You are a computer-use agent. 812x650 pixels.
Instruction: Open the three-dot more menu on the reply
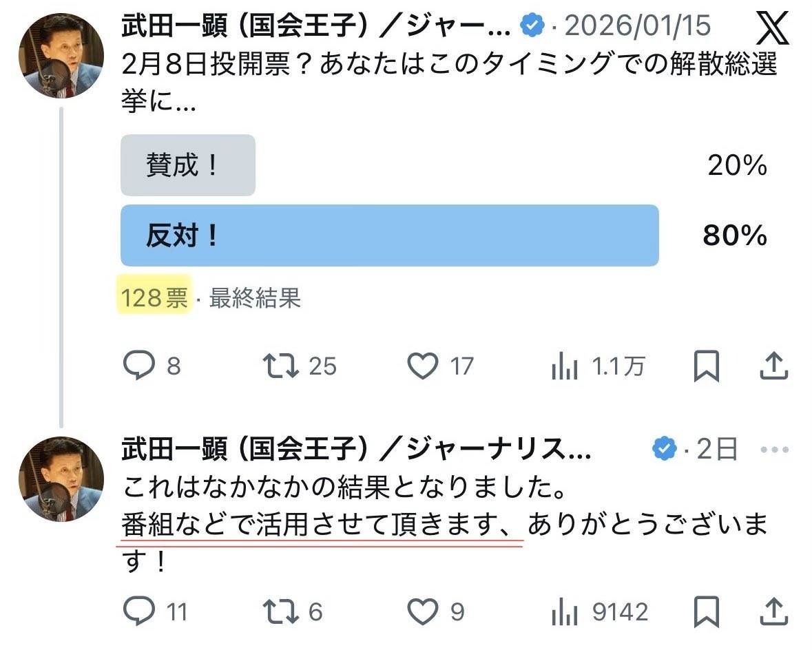[774, 450]
